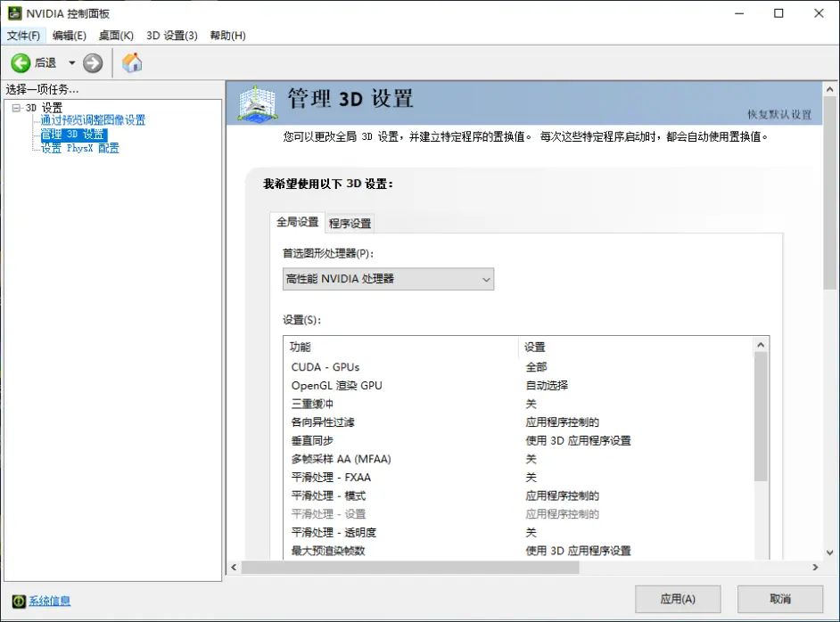Select the 平滑处理 - FXAA row
840x622 pixels.
[x=519, y=478]
